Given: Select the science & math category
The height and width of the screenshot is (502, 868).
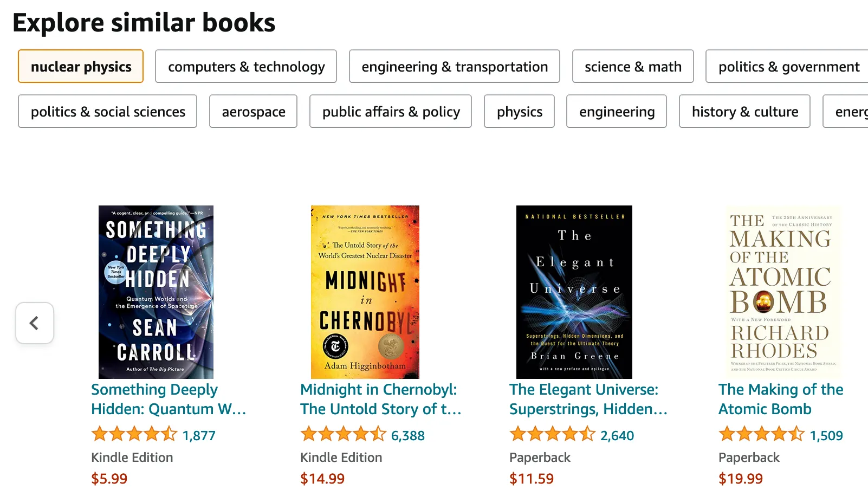Looking at the screenshot, I should pos(632,66).
